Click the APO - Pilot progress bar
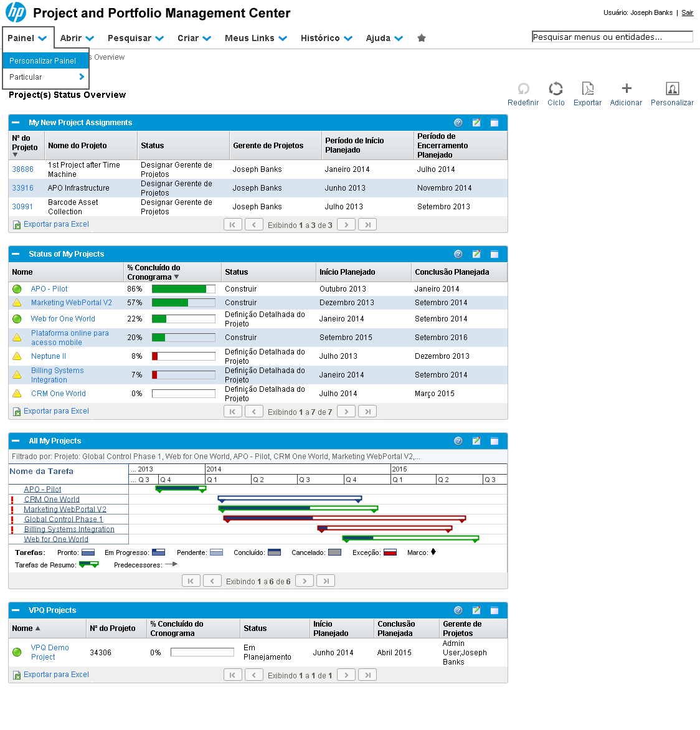The width and height of the screenshot is (700, 730). pyautogui.click(x=183, y=289)
